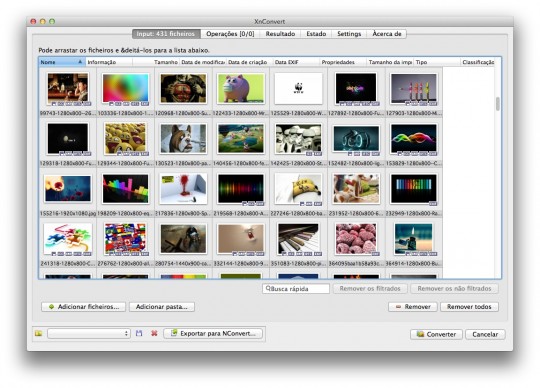Select the equalizer bars thumbnail 198209-1280x800
The image size is (540, 388).
(x=126, y=188)
